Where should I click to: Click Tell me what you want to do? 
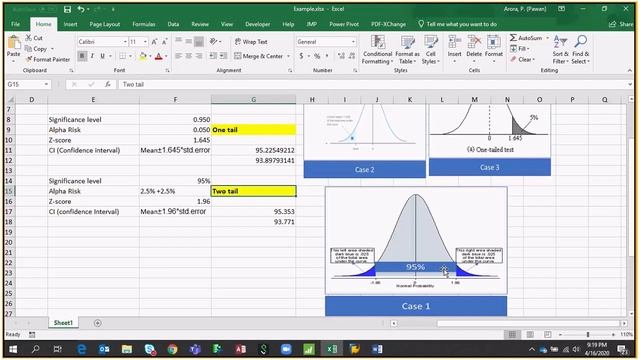(457, 24)
